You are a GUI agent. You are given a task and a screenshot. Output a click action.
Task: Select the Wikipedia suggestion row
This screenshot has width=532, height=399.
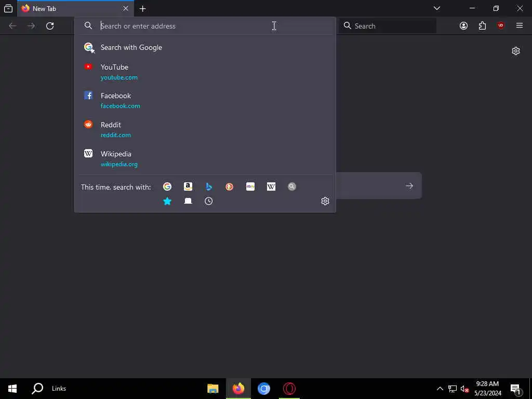205,159
